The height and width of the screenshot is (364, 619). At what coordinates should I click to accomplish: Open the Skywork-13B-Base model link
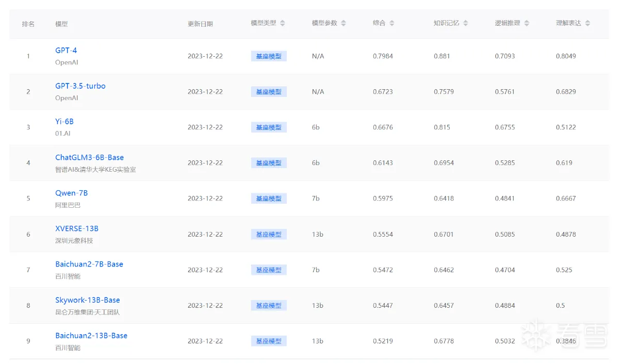click(x=88, y=300)
